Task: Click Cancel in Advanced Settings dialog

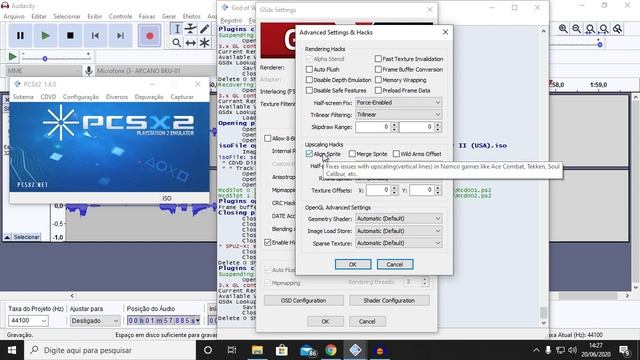Action: pos(395,264)
